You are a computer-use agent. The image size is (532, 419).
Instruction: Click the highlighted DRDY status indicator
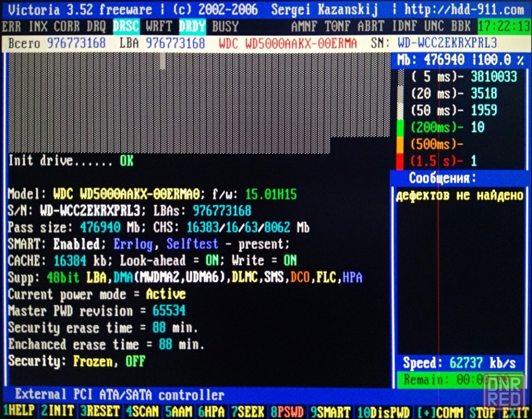[x=192, y=26]
